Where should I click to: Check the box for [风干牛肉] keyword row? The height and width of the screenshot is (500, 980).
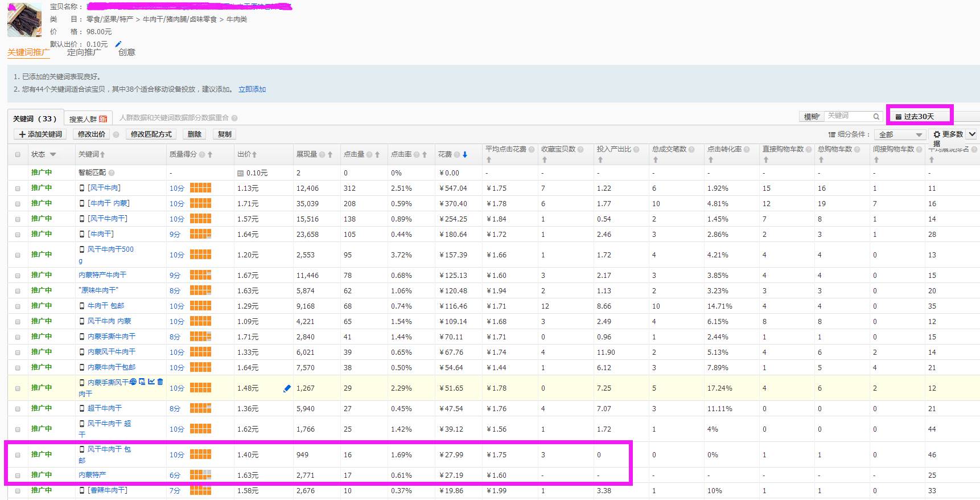click(x=18, y=188)
